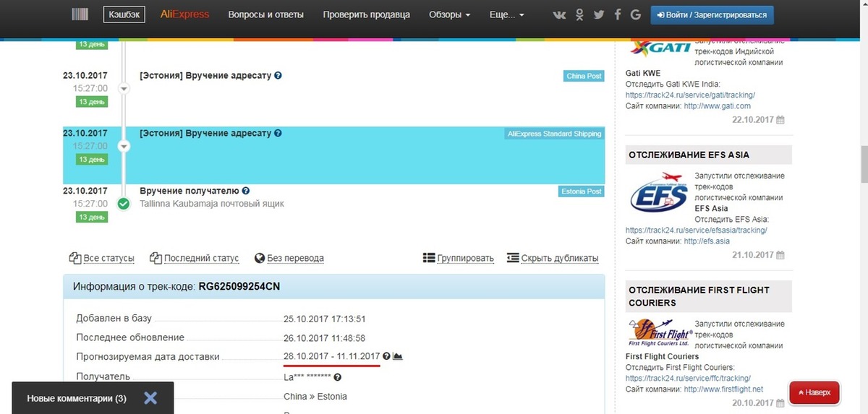Click the calendar icon by 22.10.2017
Image resolution: width=868 pixels, height=414 pixels.
[780, 120]
